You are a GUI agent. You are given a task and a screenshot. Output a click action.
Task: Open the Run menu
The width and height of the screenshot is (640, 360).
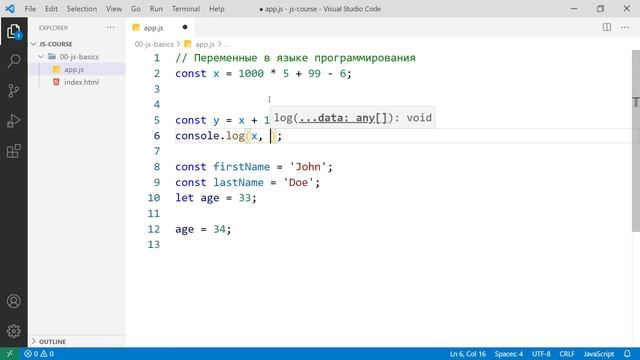pos(156,9)
